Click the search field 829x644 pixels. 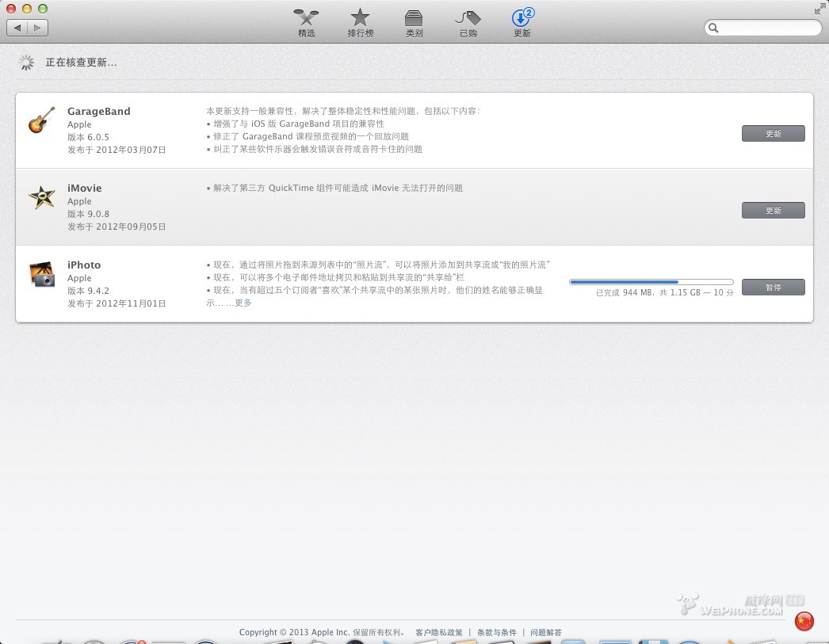(763, 28)
